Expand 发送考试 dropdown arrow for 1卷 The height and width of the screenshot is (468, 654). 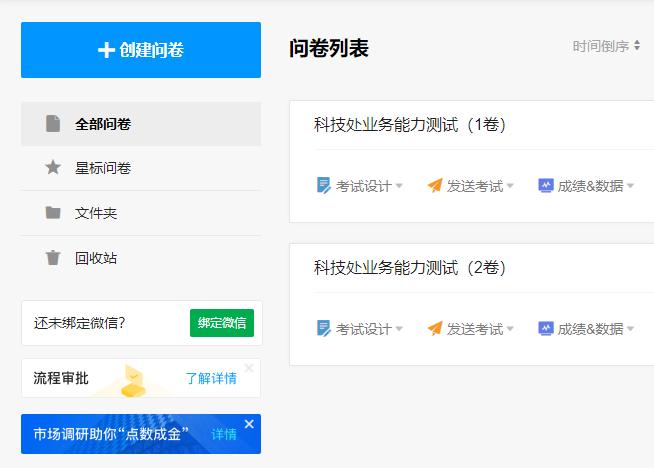[x=510, y=186]
